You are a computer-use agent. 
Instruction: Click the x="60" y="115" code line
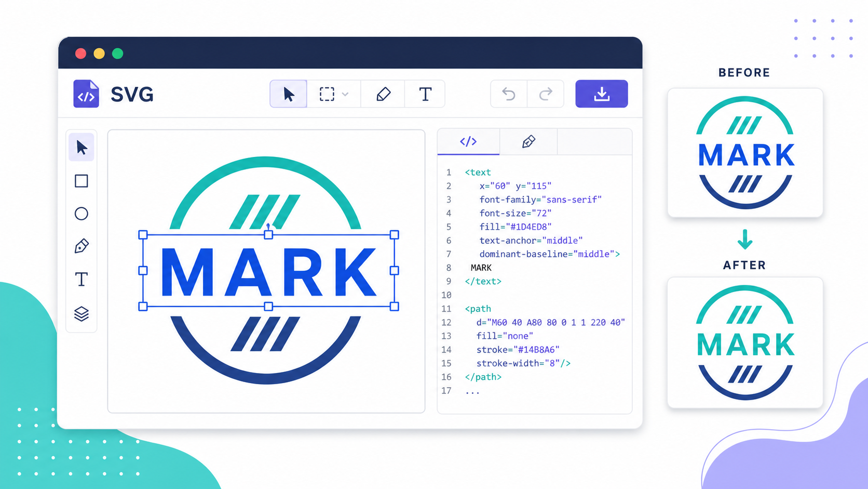click(x=515, y=186)
